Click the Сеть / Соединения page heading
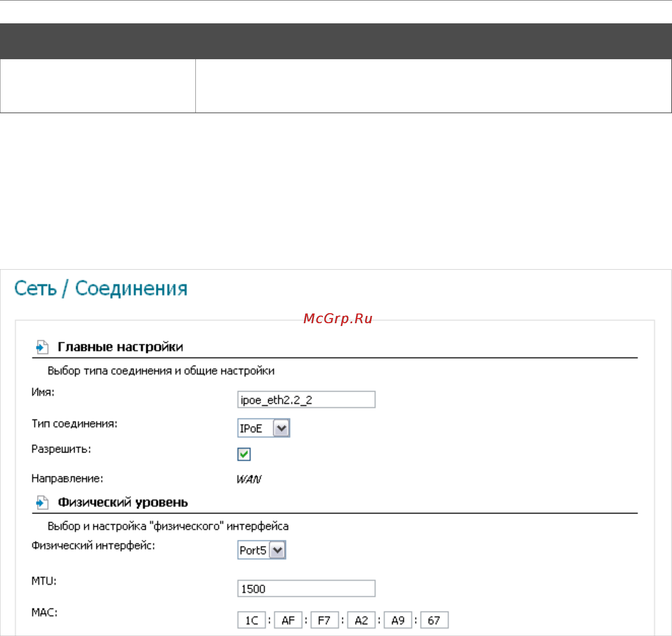Screen dimensions: 672x636 [x=101, y=288]
